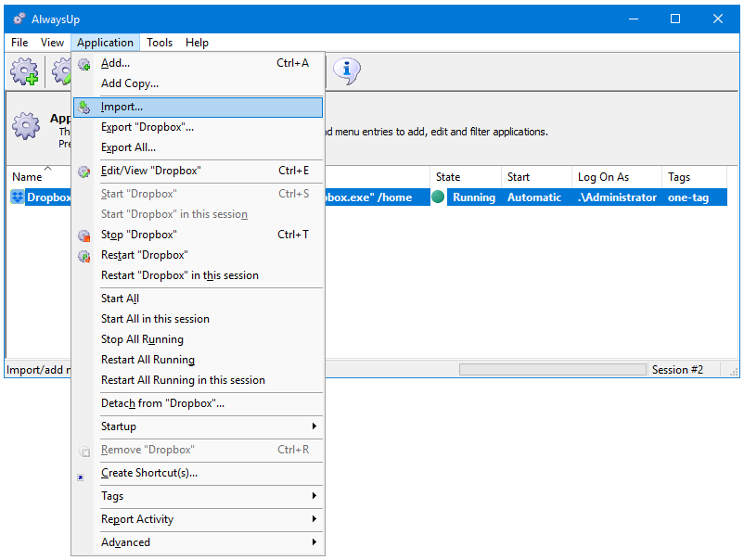This screenshot has width=744, height=560.
Task: Open the View menu
Action: pyautogui.click(x=52, y=43)
